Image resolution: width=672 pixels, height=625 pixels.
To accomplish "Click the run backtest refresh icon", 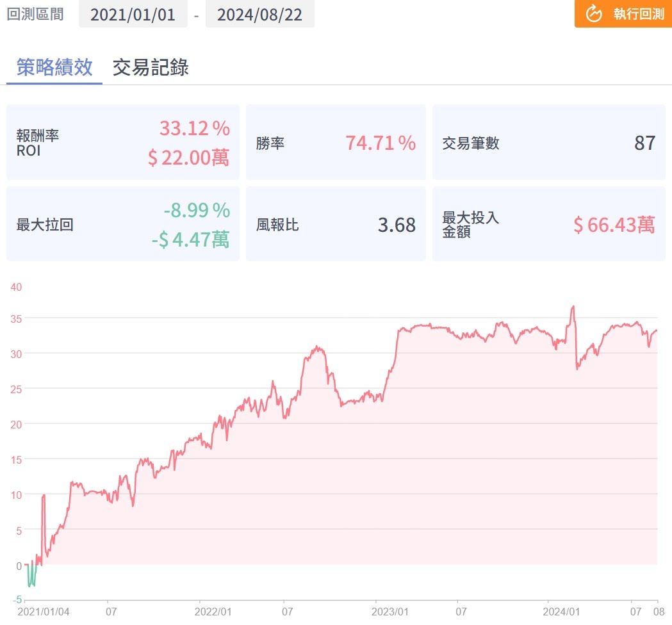I will 594,13.
